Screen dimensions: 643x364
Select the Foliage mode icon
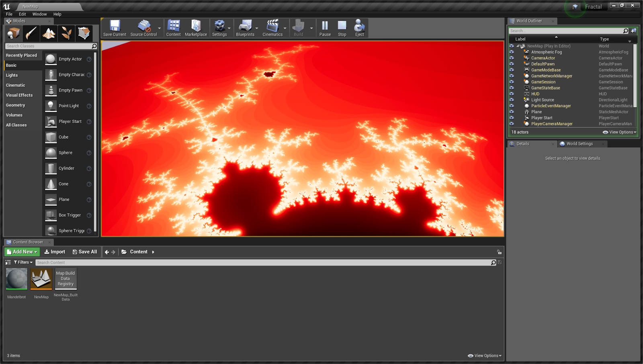66,33
